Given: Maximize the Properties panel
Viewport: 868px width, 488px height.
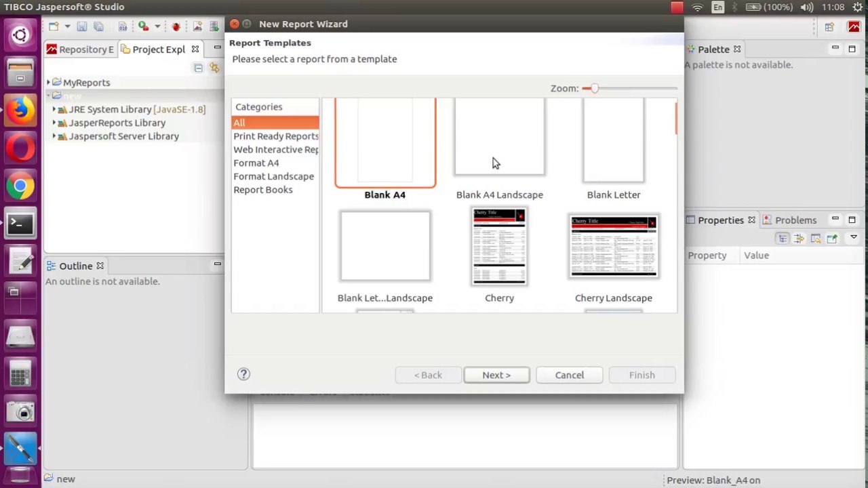Looking at the screenshot, I should point(852,220).
